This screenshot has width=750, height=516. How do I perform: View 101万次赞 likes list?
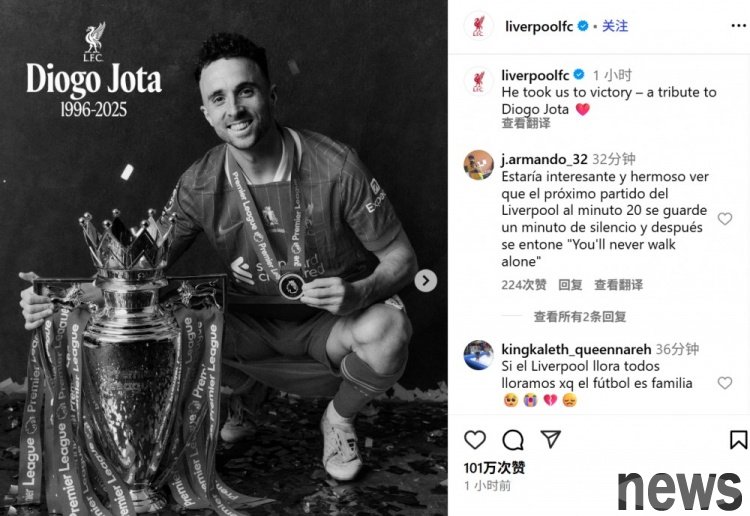494,467
